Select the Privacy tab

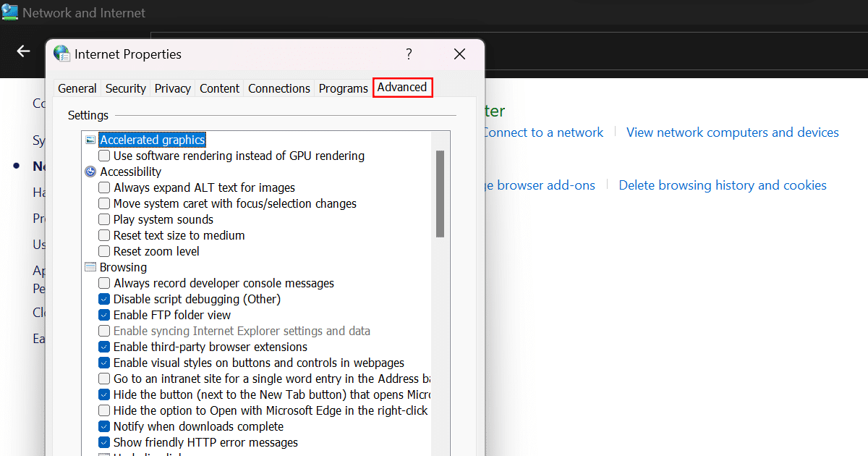(173, 88)
